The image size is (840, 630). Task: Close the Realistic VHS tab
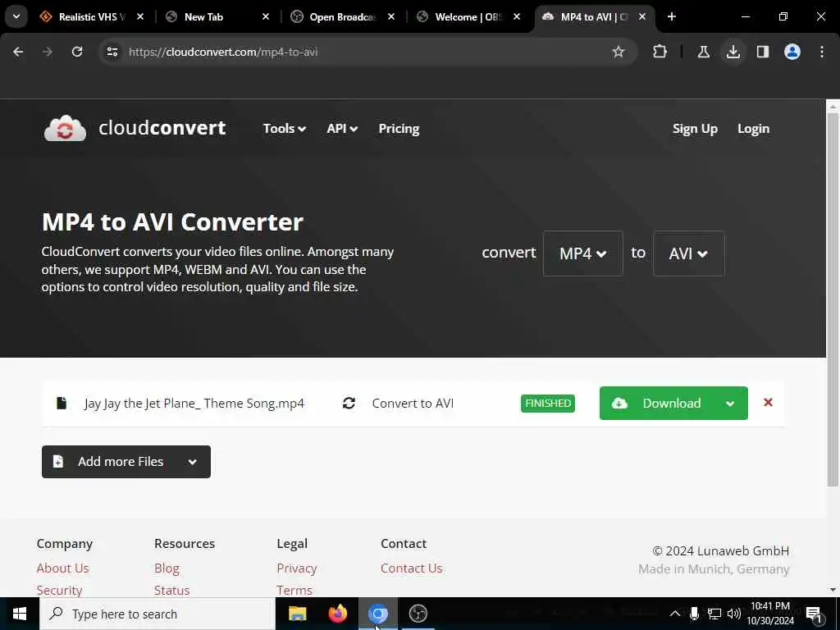139,17
